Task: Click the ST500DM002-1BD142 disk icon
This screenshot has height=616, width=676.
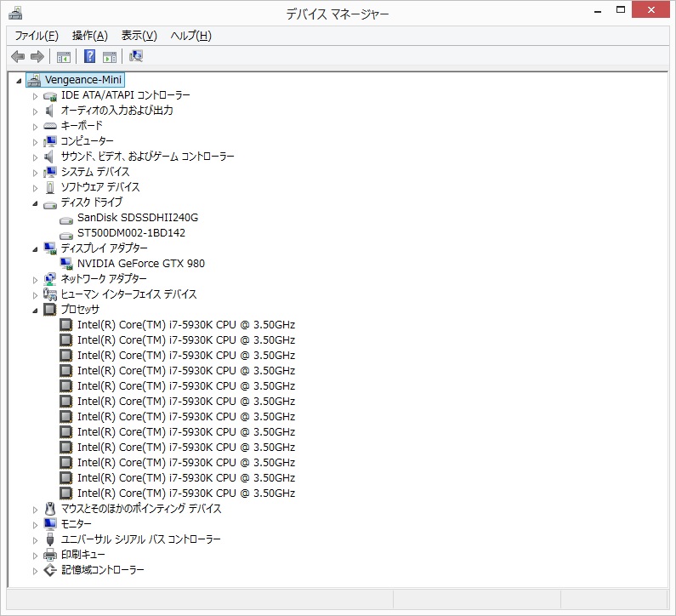Action: coord(66,235)
